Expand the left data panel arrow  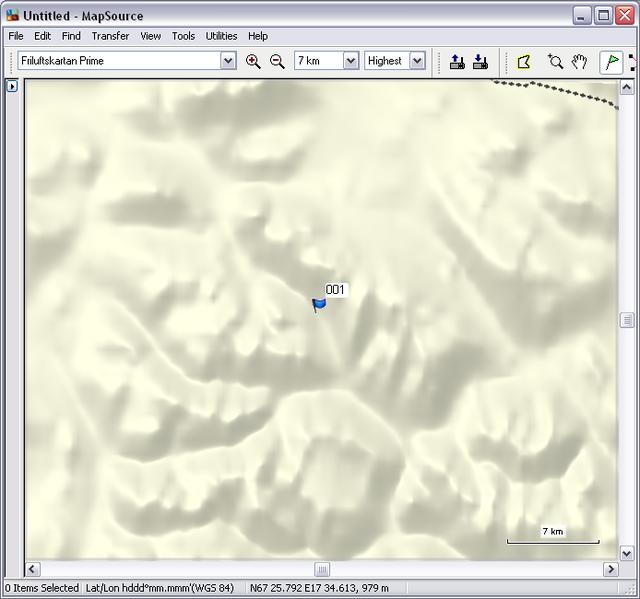point(12,86)
